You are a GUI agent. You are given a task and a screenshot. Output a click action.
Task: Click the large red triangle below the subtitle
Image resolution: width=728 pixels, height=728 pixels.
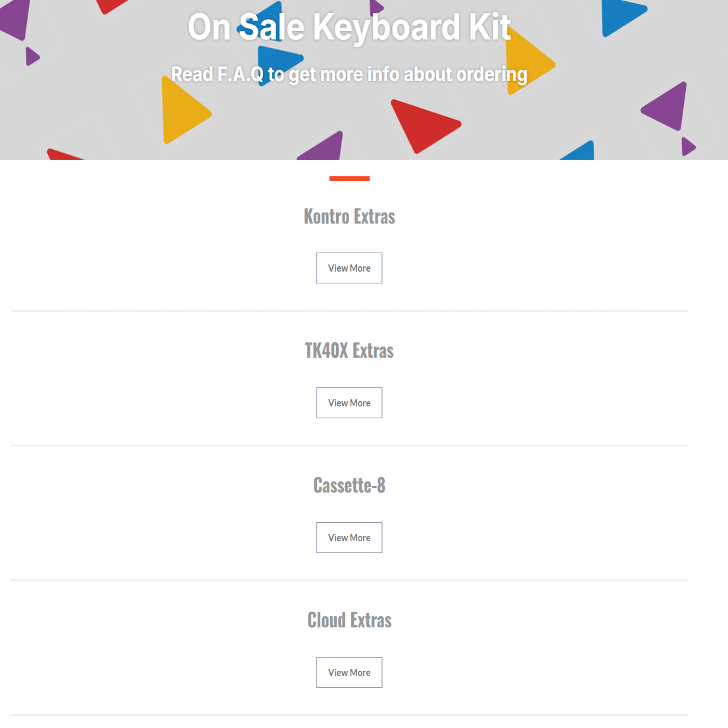point(422,124)
